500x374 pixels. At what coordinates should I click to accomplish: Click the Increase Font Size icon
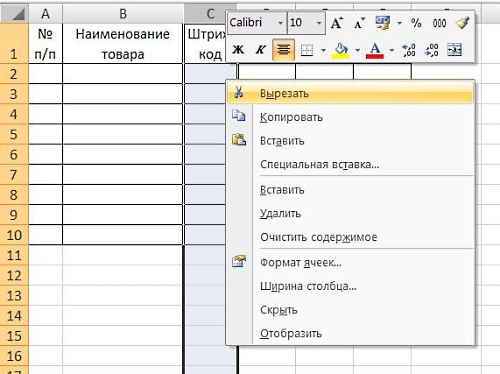(x=337, y=23)
